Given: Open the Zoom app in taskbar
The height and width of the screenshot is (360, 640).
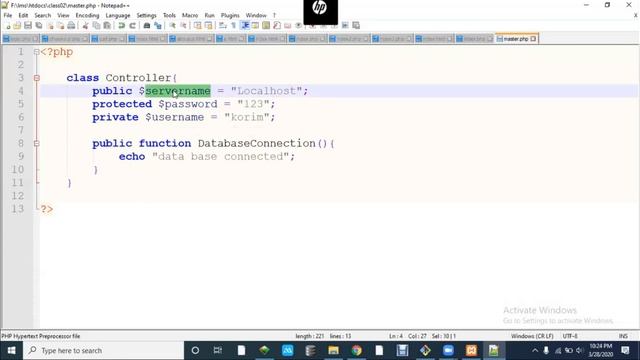Looking at the screenshot, I should coord(448,351).
